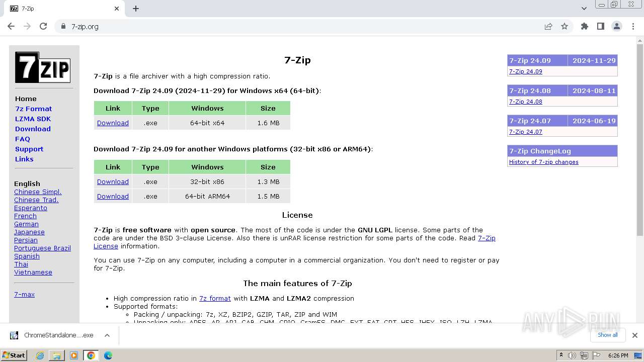Screen dimensions: 644x362
Task: Open a new tab with the plus button
Action: pos(136,9)
